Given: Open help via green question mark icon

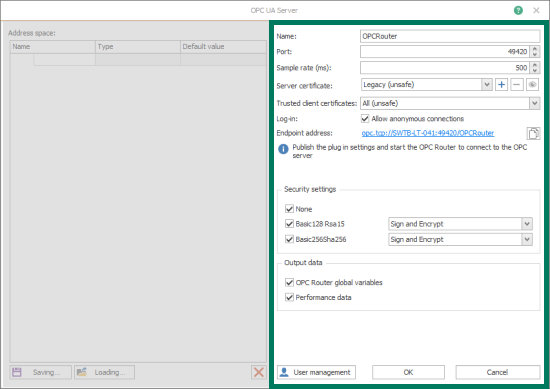Looking at the screenshot, I should pos(518,11).
